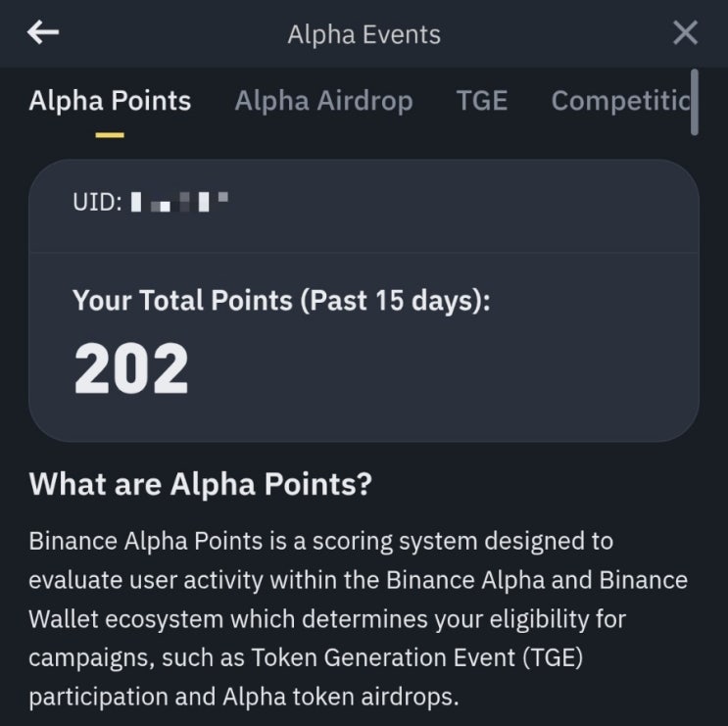728x726 pixels.
Task: Click the 202 points value
Action: click(x=131, y=368)
